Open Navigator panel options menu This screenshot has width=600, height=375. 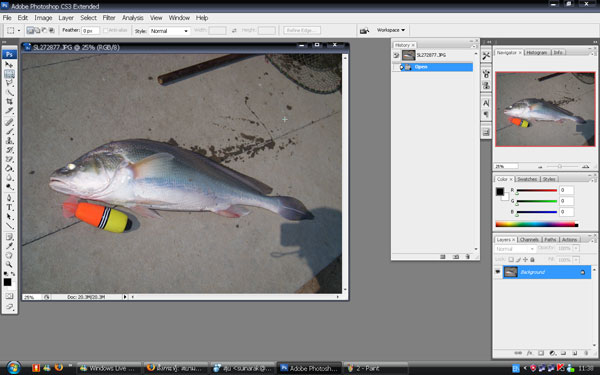pyautogui.click(x=592, y=53)
